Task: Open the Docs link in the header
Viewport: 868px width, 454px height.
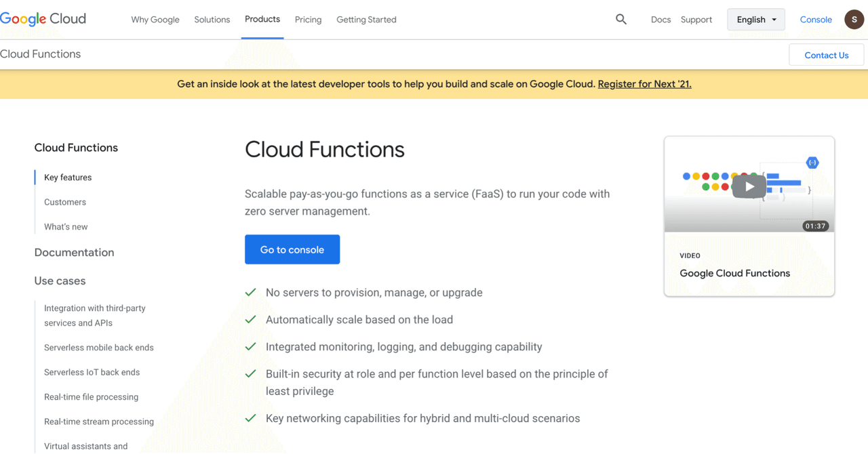Action: tap(660, 20)
